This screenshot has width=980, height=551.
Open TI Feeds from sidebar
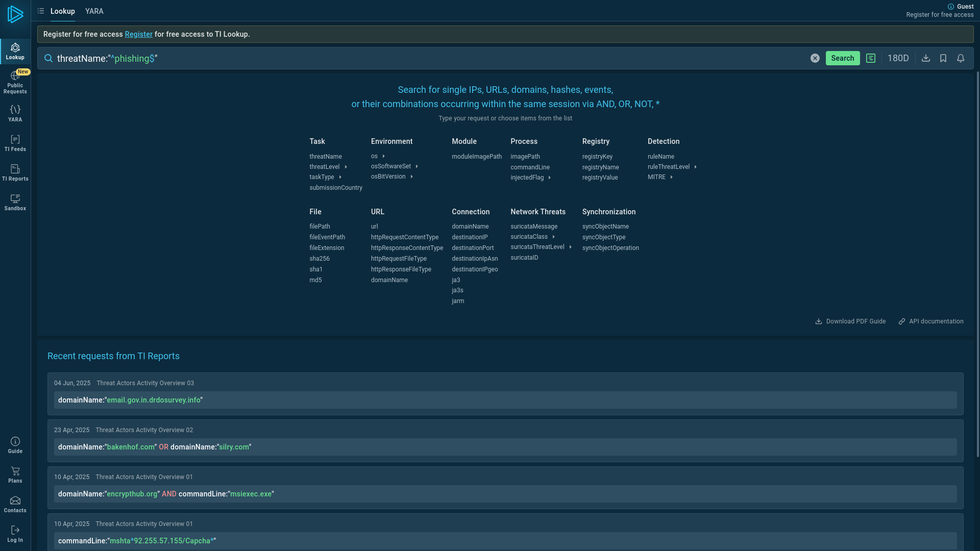[15, 143]
